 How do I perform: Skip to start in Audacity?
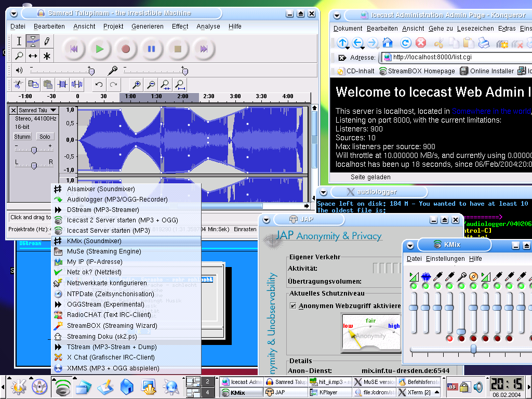point(74,49)
